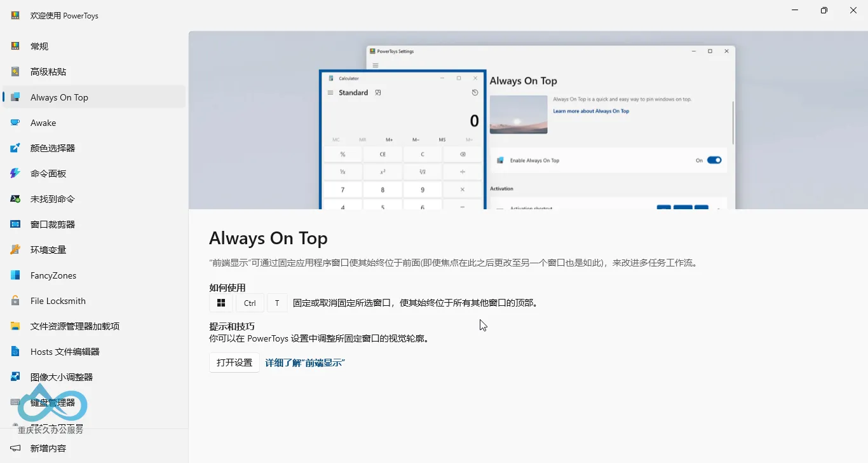Open Hosts 文件编辑器 entry
Viewport: 868px width, 463px height.
pos(94,352)
